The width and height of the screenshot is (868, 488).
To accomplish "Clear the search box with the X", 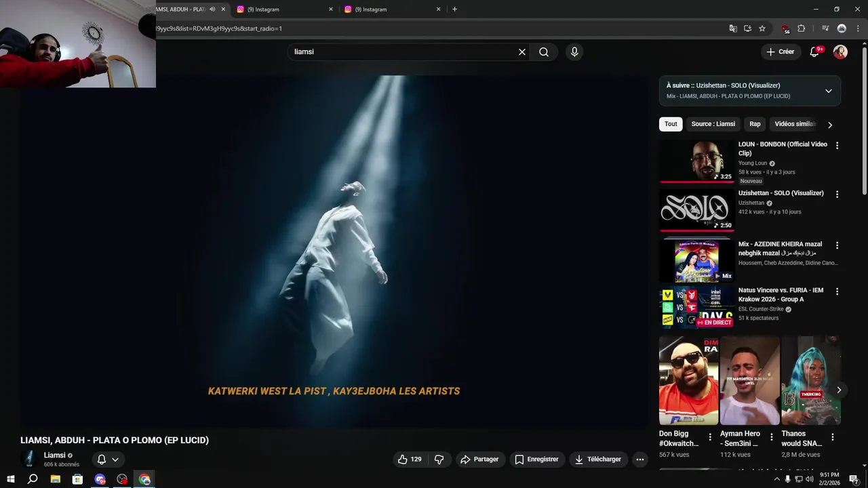I will point(522,52).
